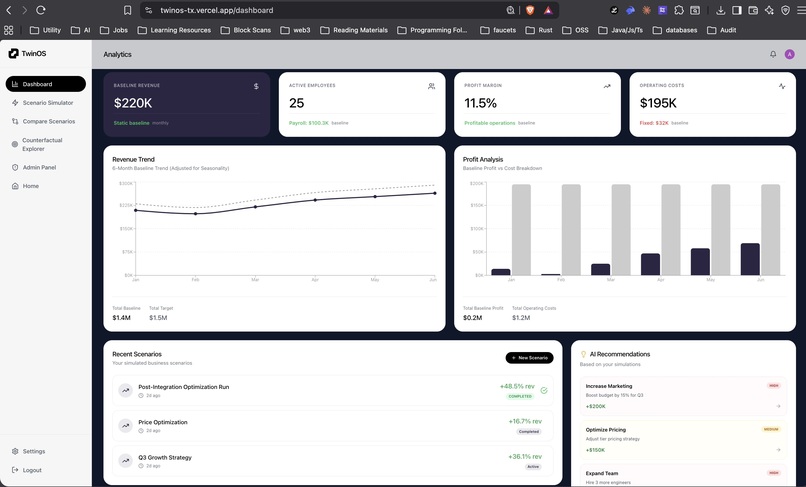
Task: Click the MEDIUM badge on Optimize Pricing
Action: coord(771,429)
